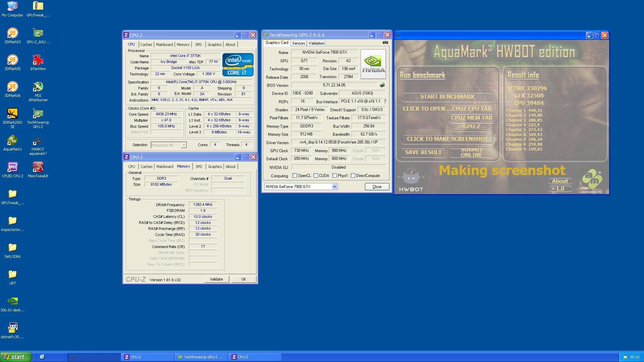The image size is (644, 362).
Task: Open the UP7 folder on desktop
Action: tap(12, 277)
